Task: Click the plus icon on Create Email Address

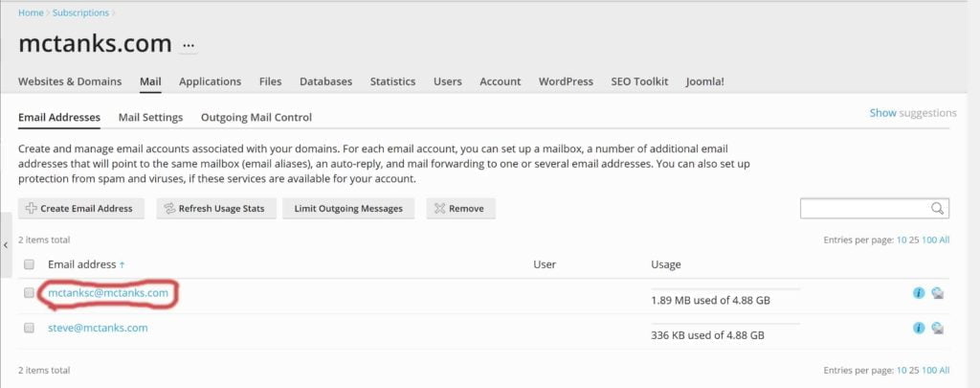Action: (x=31, y=209)
